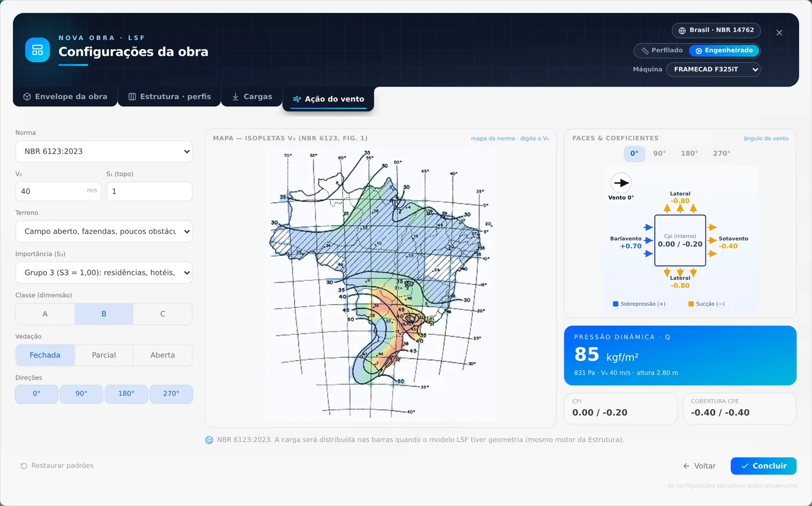The height and width of the screenshot is (506, 812).
Task: Click the globe icon in Brasil NBR 14762 badge
Action: (x=682, y=30)
